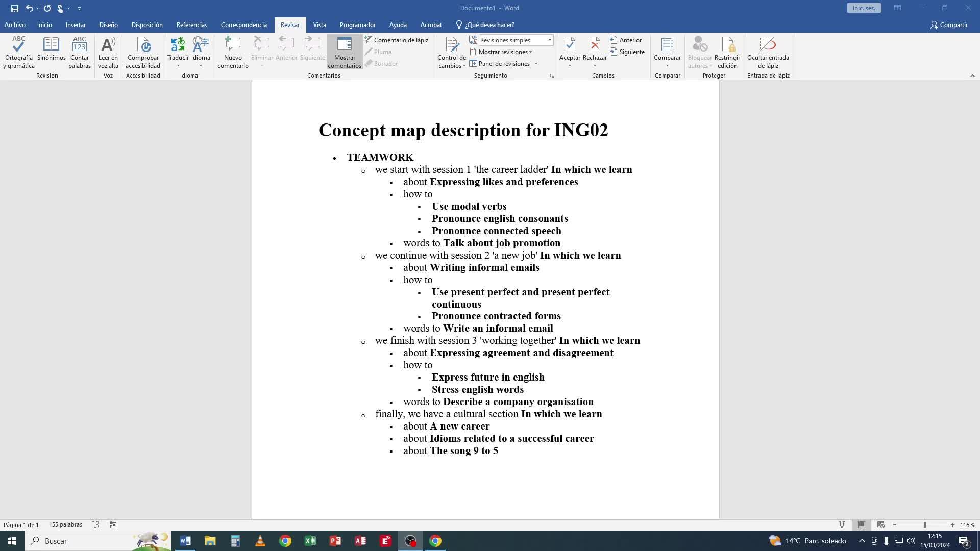This screenshot has width=980, height=551.
Task: Open Ortografía y gramática spell check
Action: tap(19, 52)
